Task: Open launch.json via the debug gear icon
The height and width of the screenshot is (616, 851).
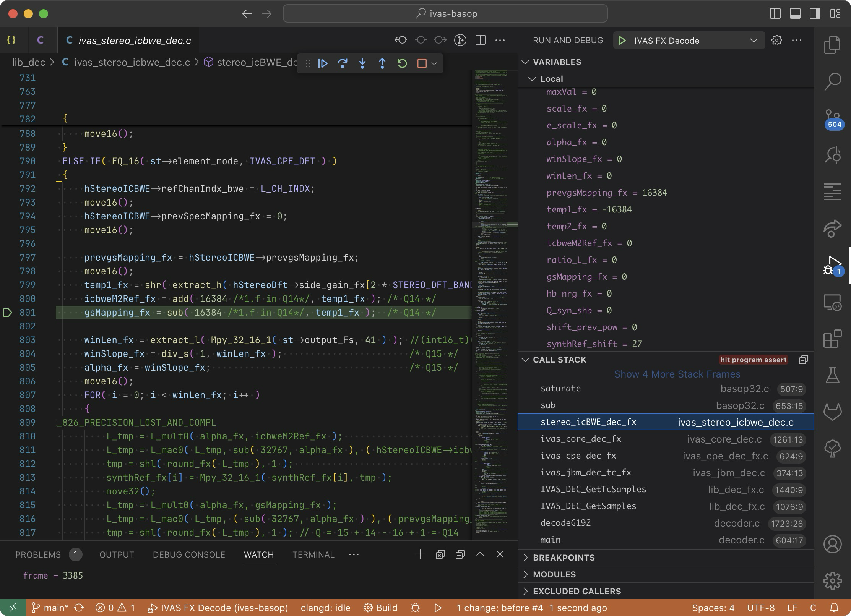Action: [776, 40]
